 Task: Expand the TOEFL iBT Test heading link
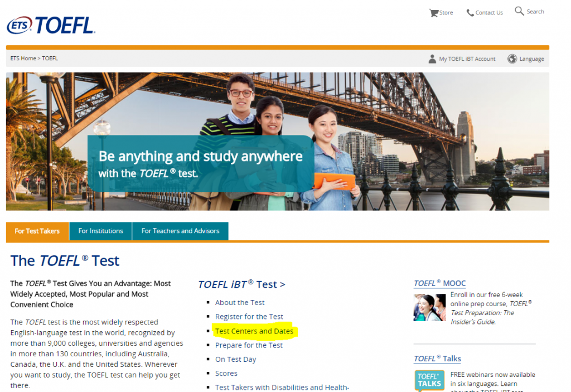coord(241,284)
